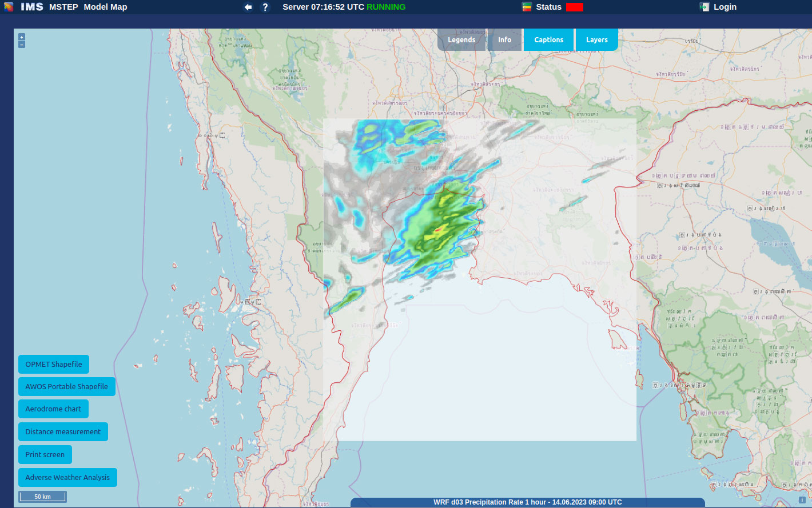Click the AWOS Portable Shapefile button

67,386
